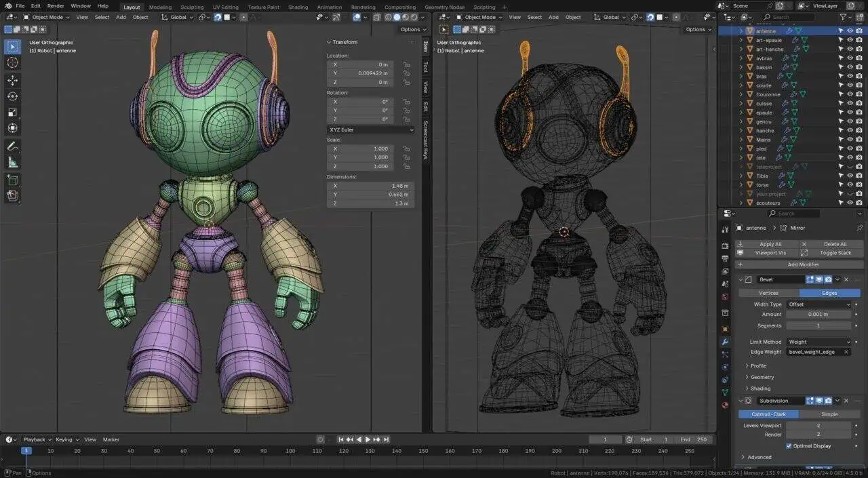Select the Measure ruler tool
The image size is (868, 478).
coord(13,163)
